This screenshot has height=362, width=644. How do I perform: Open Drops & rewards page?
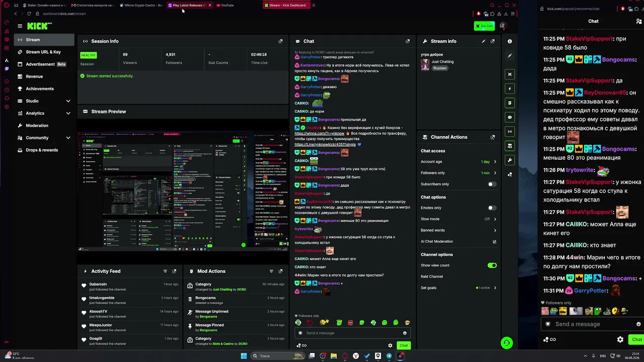click(x=44, y=150)
